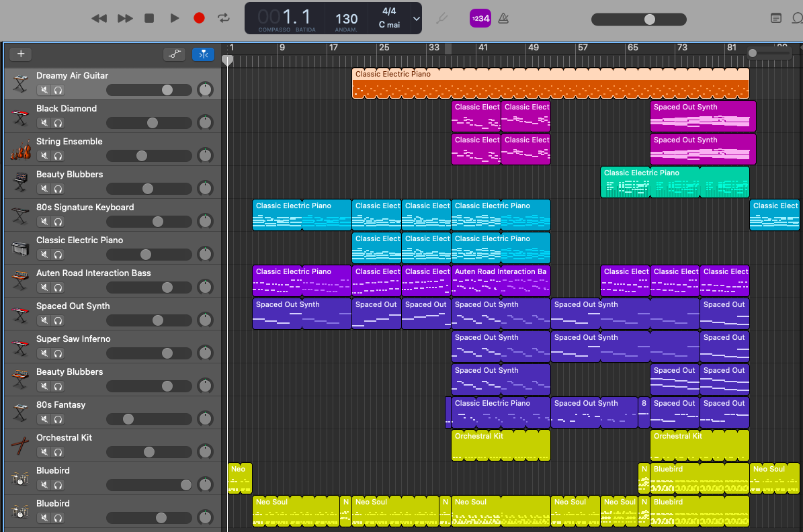Expand the LCD display mode dropdown arrow
This screenshot has width=803, height=532.
pyautogui.click(x=417, y=18)
